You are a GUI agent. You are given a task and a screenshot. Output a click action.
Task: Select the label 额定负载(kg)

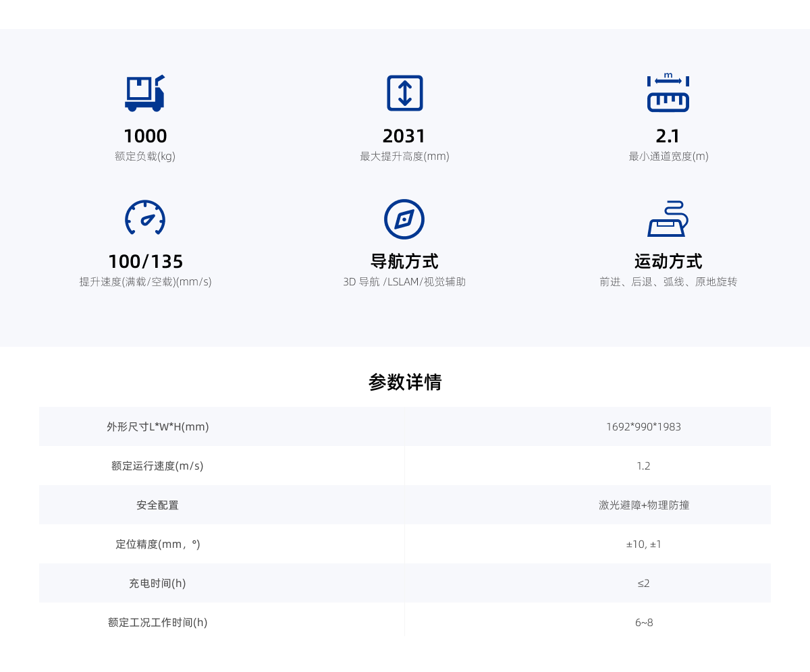point(145,157)
